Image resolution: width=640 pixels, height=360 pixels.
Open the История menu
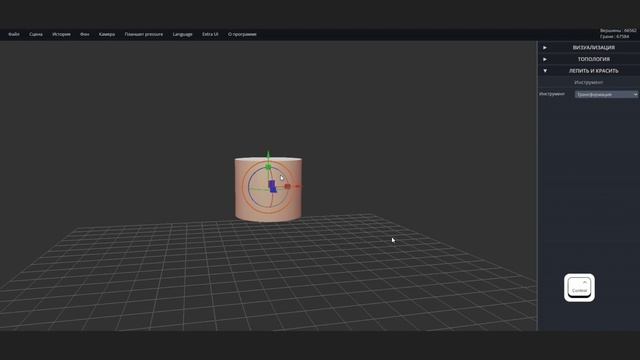[x=61, y=34]
